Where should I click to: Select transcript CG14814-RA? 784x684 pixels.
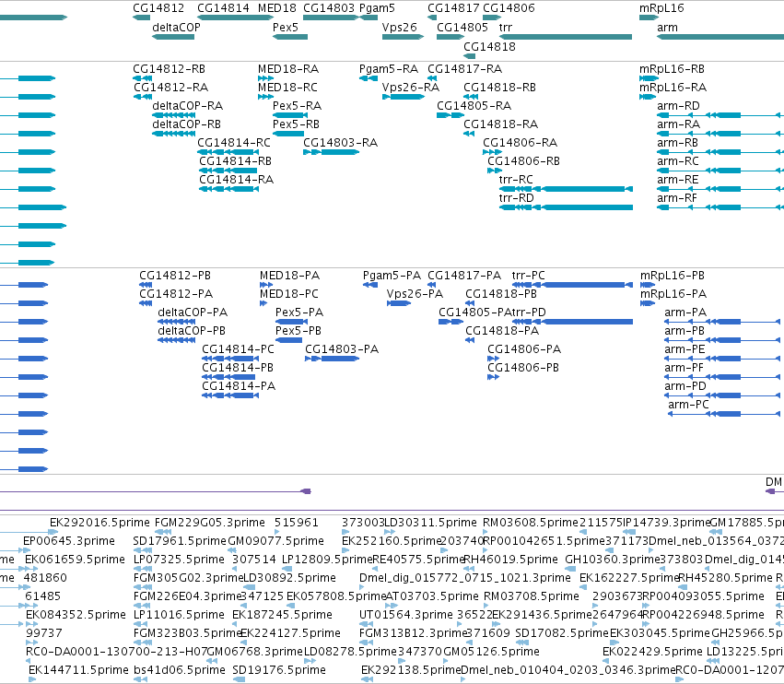(236, 180)
